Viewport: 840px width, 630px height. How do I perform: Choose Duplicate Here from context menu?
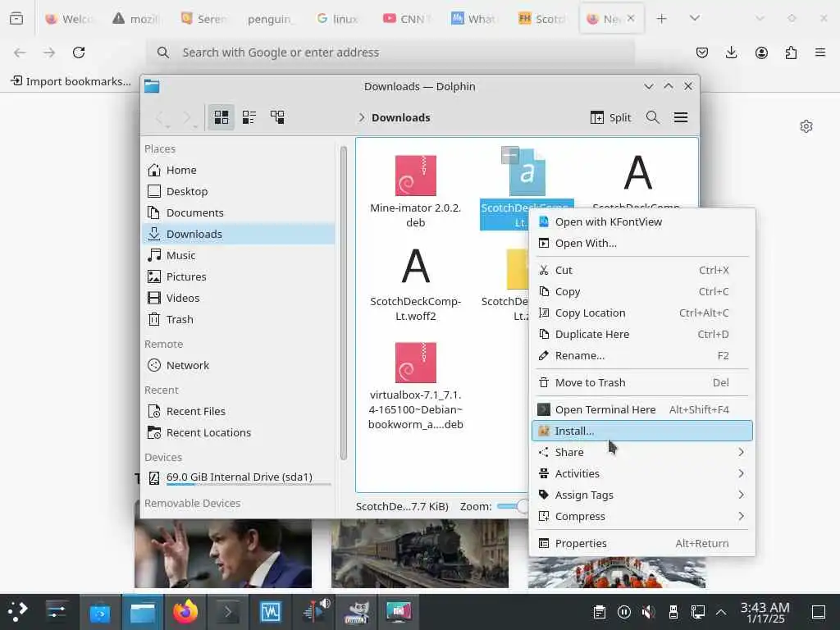pos(642,335)
